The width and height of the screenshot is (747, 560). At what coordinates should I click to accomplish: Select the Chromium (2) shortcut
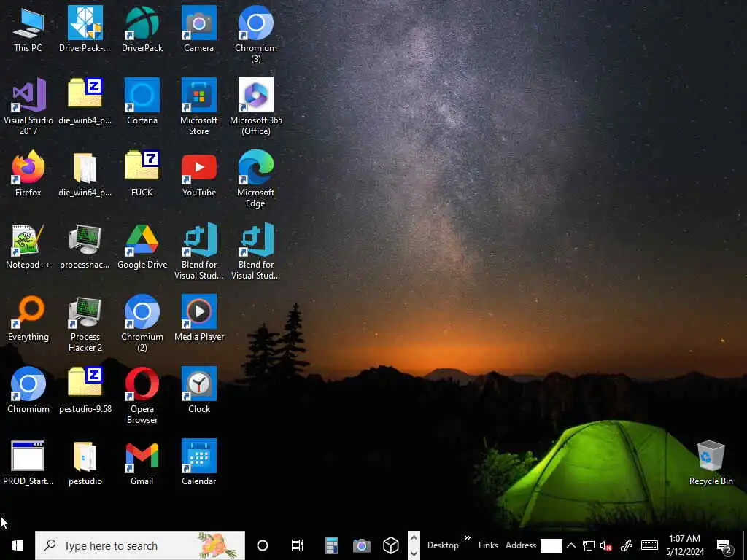click(x=142, y=323)
